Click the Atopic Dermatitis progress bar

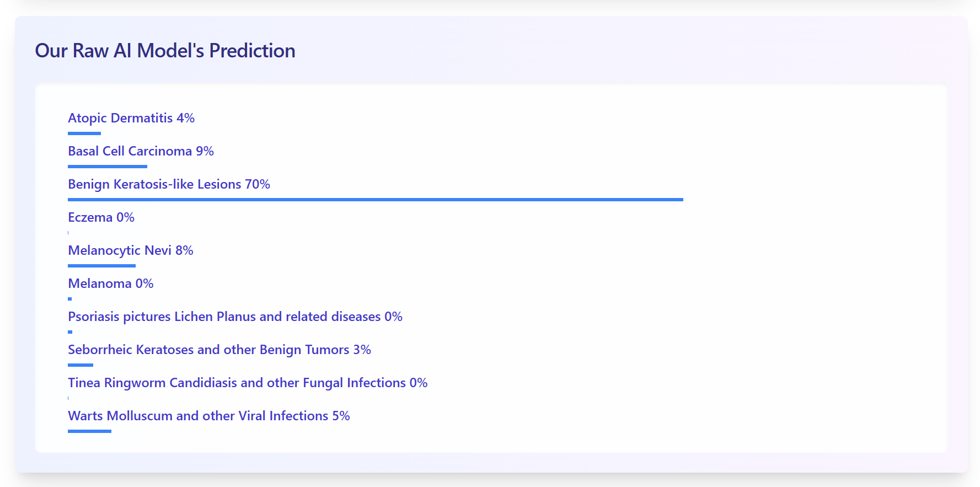[x=84, y=133]
